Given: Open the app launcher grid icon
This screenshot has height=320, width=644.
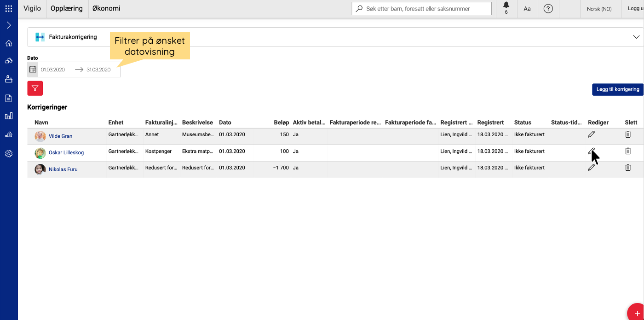Looking at the screenshot, I should pos(9,8).
